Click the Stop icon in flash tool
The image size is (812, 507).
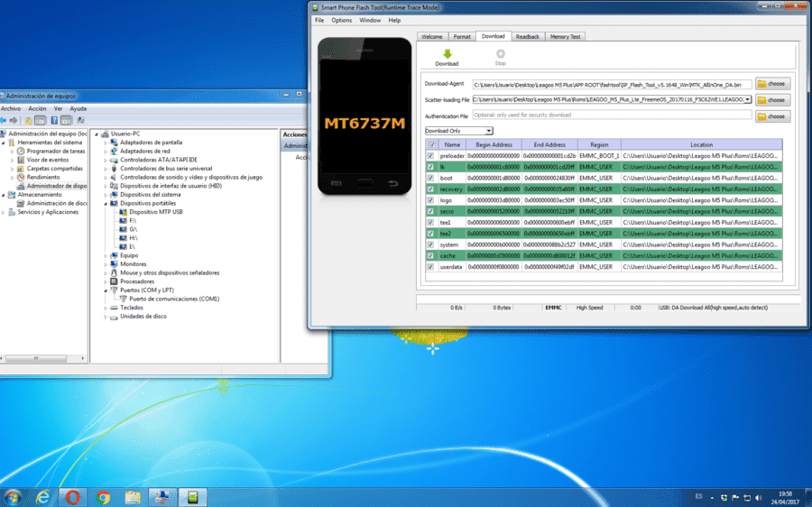(500, 54)
